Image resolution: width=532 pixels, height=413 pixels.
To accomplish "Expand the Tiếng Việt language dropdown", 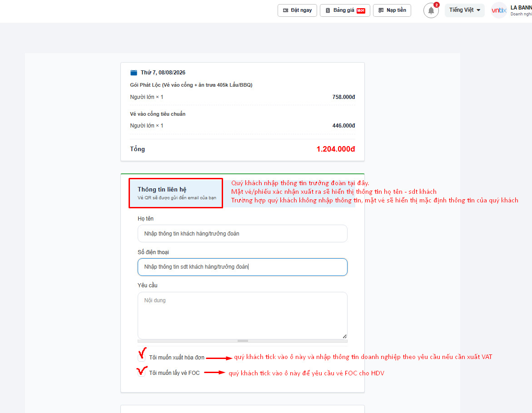I will pos(464,10).
